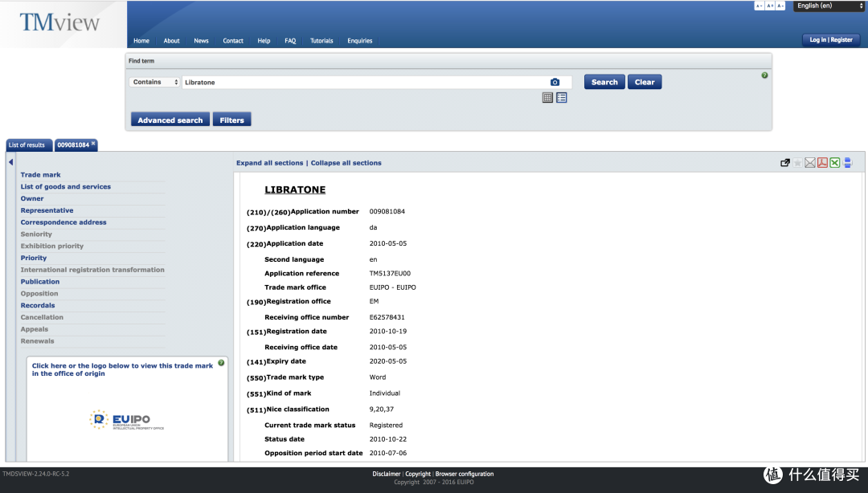This screenshot has width=868, height=493.
Task: Jump to Correspondence address section
Action: coord(63,222)
